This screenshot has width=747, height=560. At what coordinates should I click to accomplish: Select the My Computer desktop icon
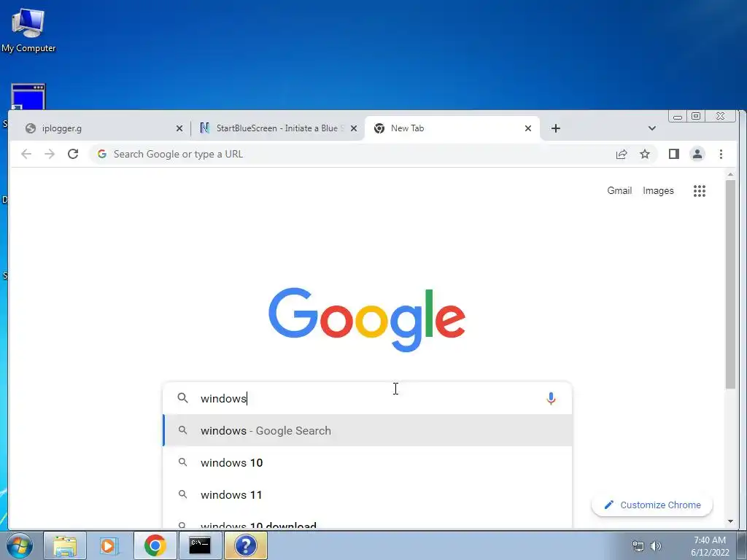point(28,31)
